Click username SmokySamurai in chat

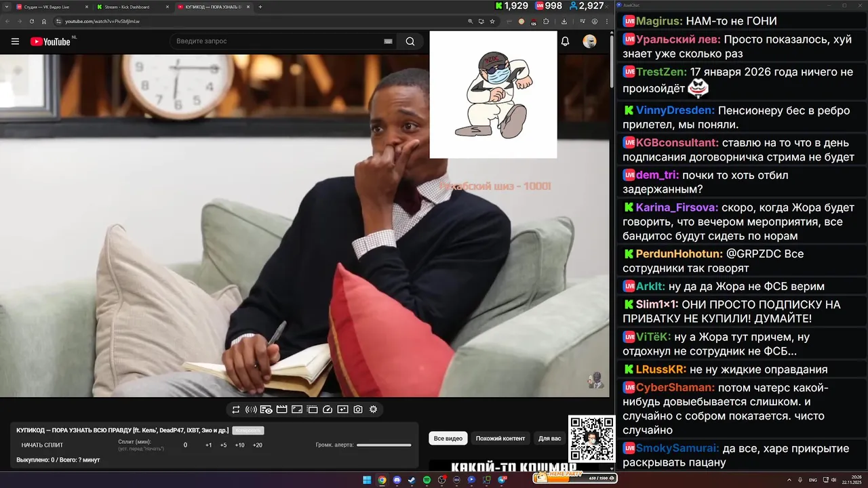[678, 447]
